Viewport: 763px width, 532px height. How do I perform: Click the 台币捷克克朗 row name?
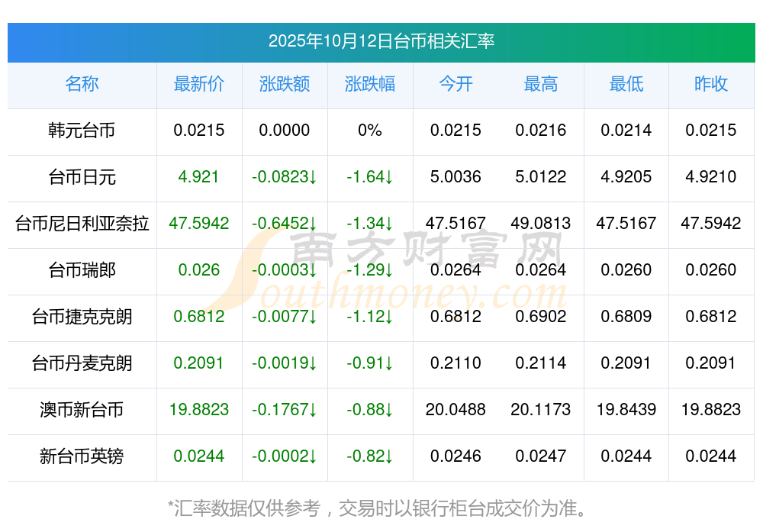82,317
